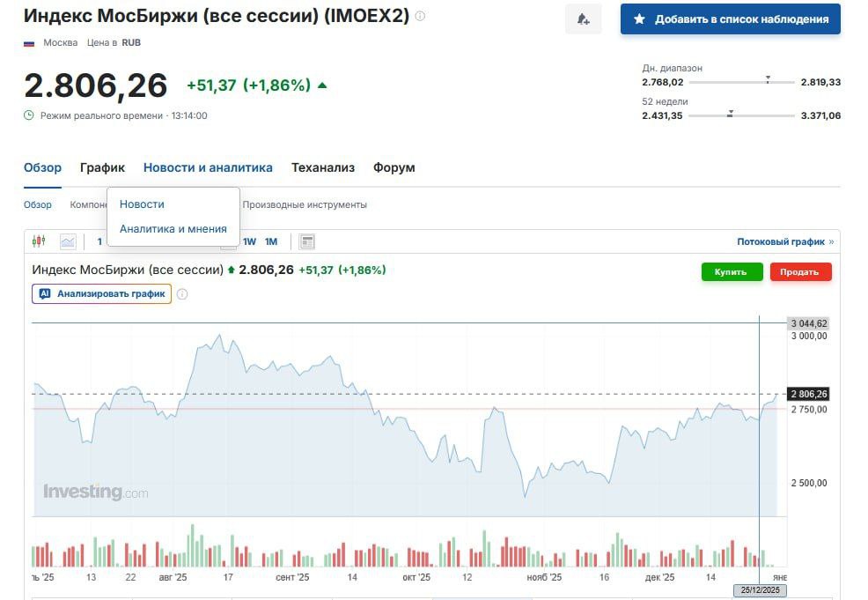This screenshot has height=600, width=868.
Task: Open the График tab
Action: point(102,167)
